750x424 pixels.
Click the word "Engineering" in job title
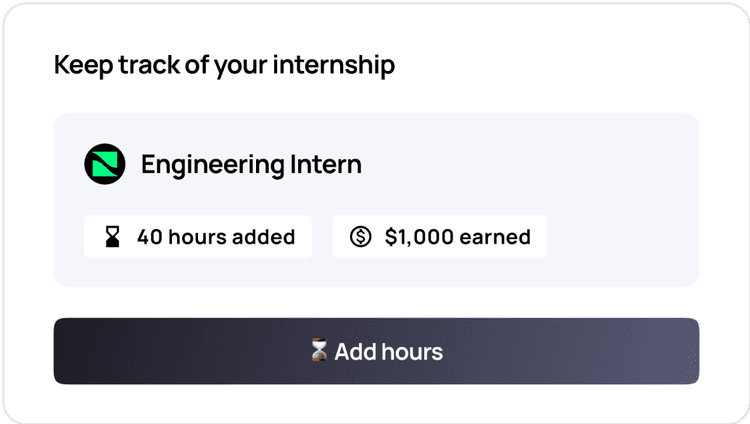pyautogui.click(x=212, y=166)
